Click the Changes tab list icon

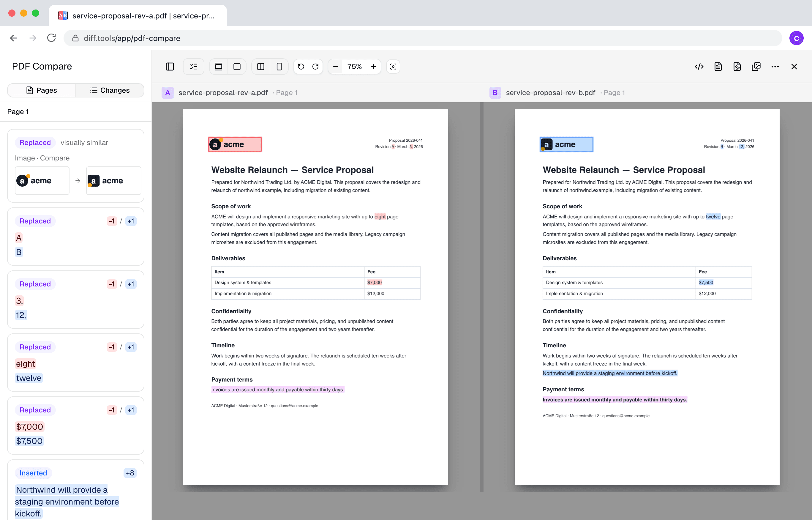click(x=94, y=90)
